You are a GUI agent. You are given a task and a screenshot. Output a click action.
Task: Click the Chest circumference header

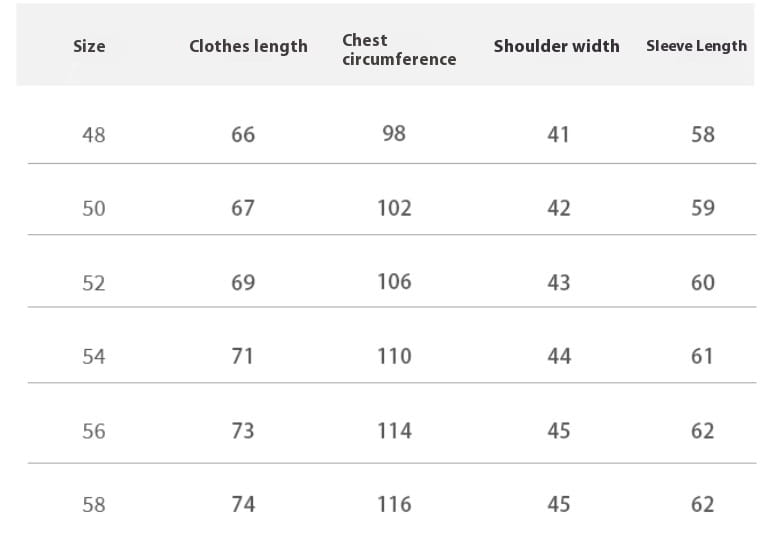coord(399,49)
